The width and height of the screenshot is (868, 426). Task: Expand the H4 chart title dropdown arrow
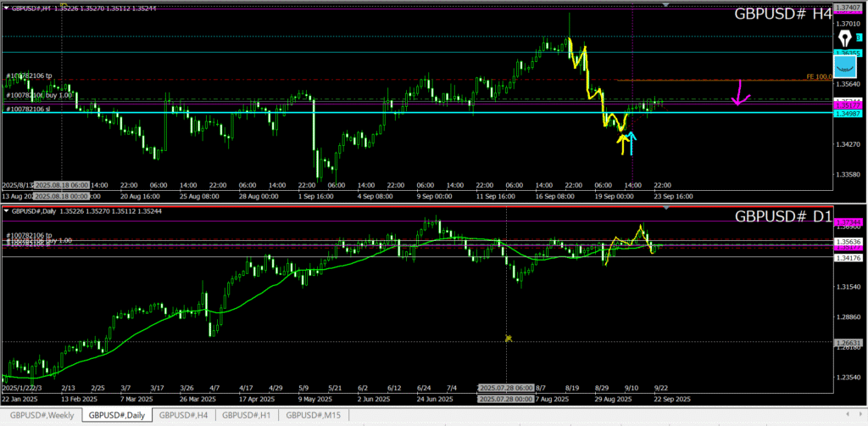pyautogui.click(x=5, y=8)
